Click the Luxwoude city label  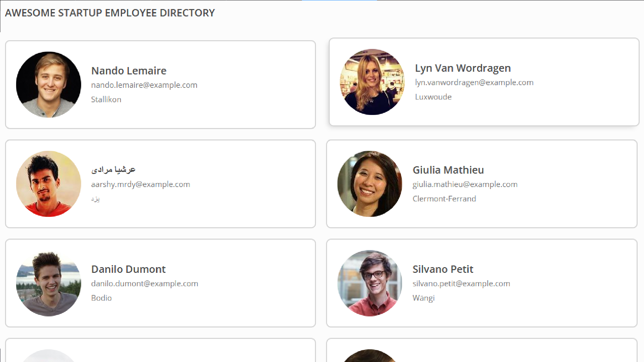(433, 97)
